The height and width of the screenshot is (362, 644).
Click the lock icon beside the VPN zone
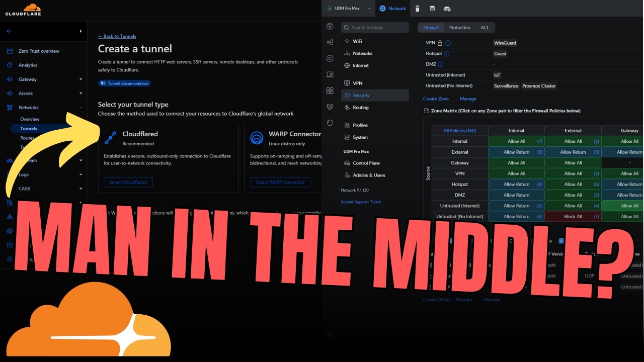click(x=440, y=43)
